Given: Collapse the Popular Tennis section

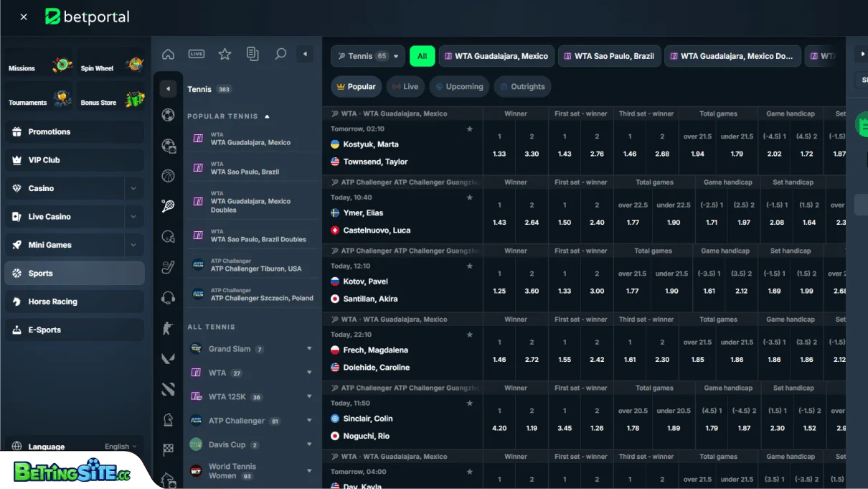Looking at the screenshot, I should tap(268, 116).
